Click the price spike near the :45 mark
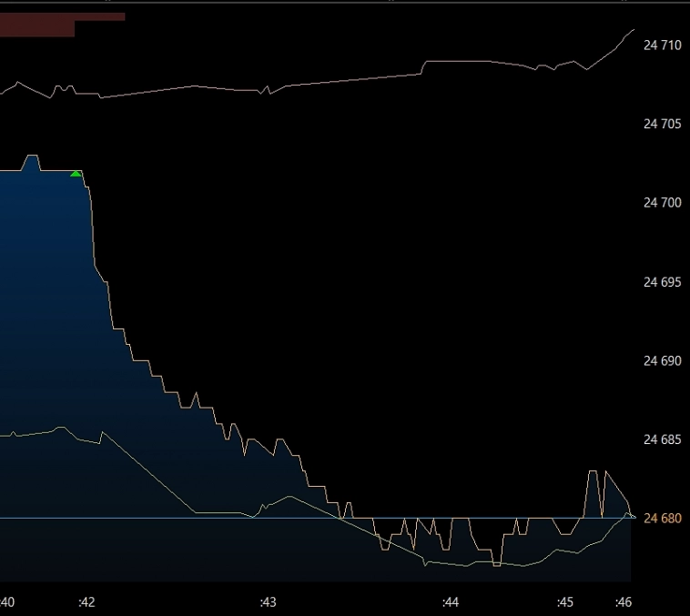The width and height of the screenshot is (690, 616). click(x=593, y=473)
